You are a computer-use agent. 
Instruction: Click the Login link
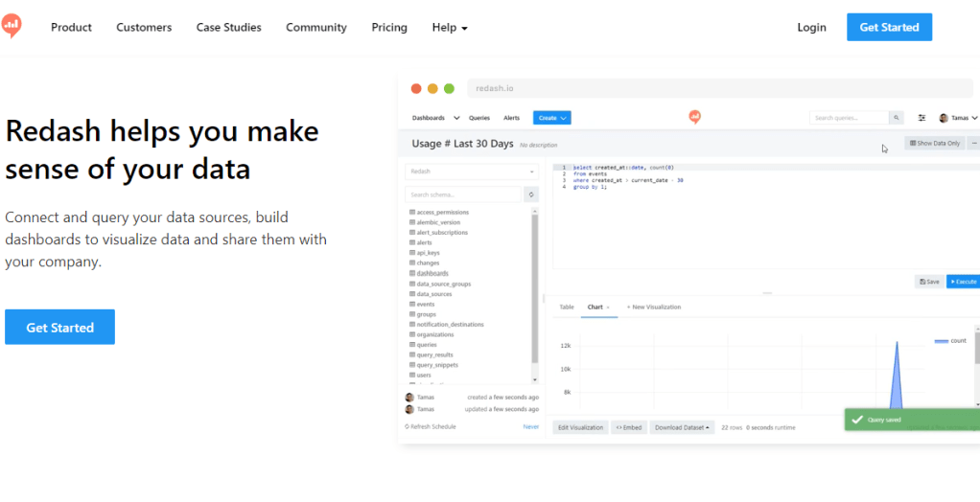pyautogui.click(x=811, y=28)
